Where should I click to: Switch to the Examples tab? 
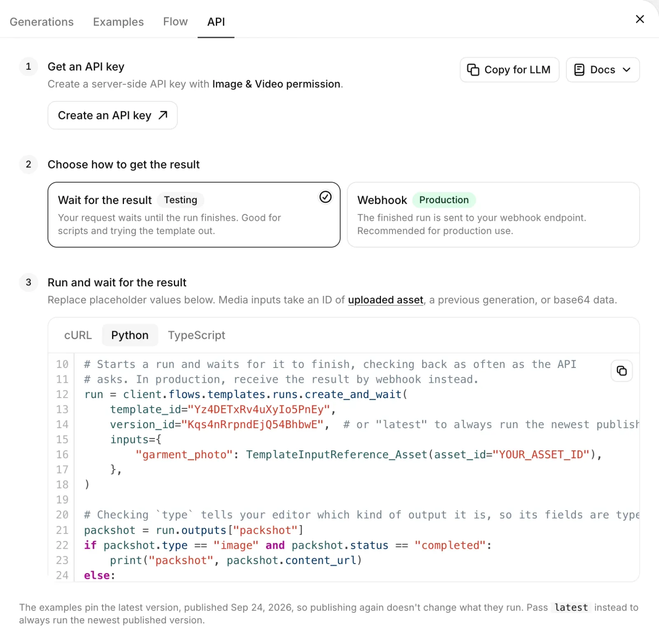click(118, 22)
